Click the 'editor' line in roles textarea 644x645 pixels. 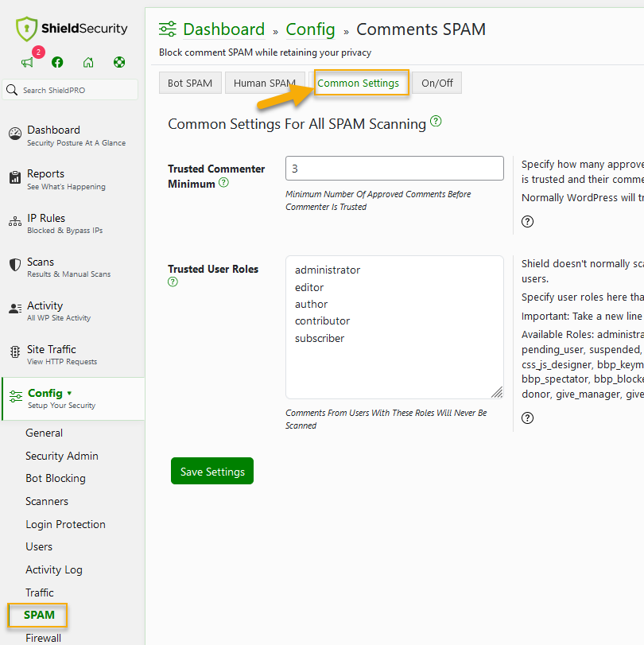309,287
